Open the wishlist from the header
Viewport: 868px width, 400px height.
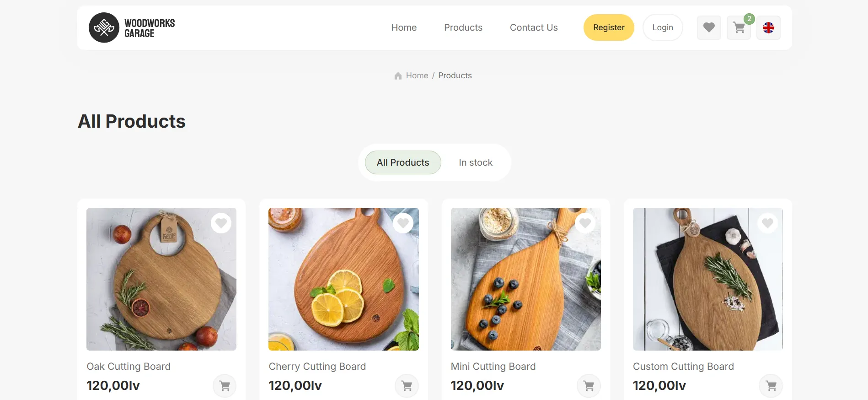[x=709, y=27]
